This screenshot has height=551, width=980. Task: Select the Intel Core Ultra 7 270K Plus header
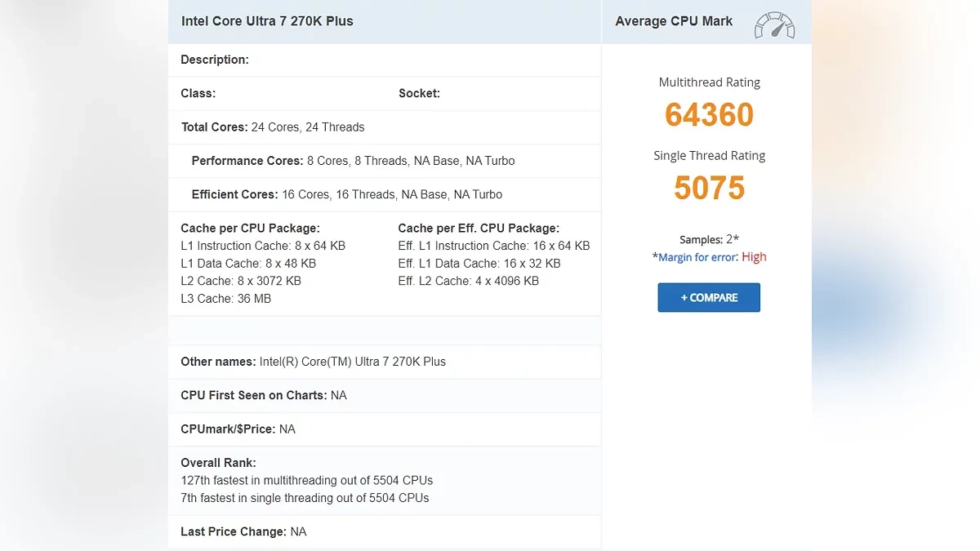[267, 20]
